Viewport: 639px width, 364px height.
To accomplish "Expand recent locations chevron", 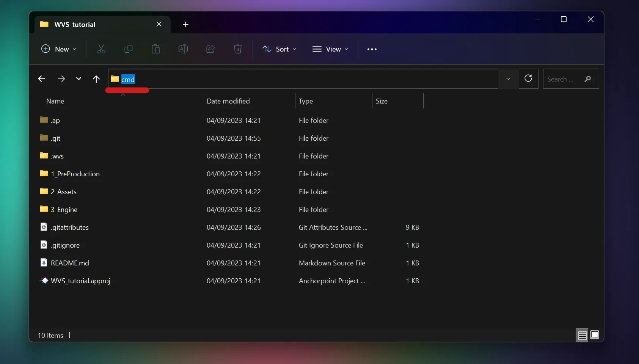I will (79, 79).
